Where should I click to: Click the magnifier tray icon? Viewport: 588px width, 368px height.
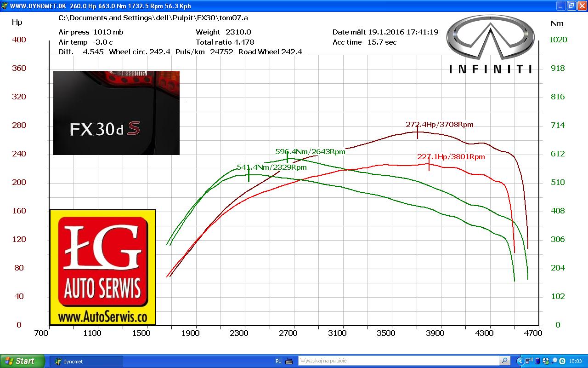pos(554,361)
